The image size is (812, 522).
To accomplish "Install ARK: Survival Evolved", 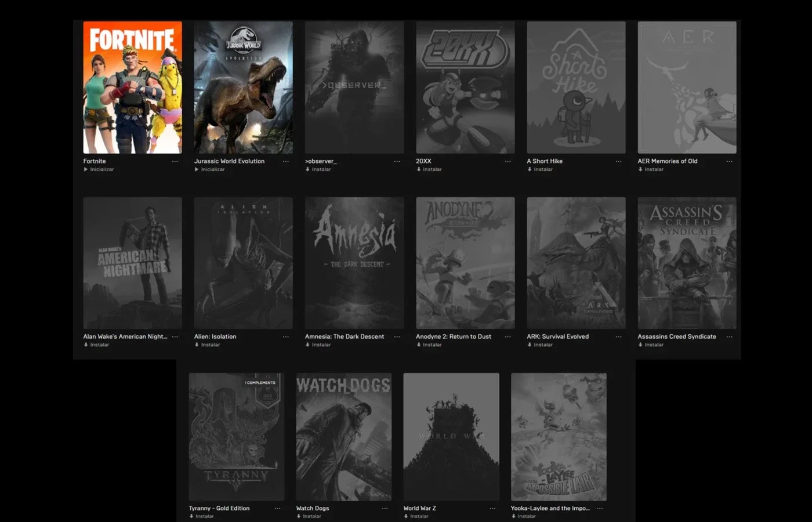I will (539, 345).
